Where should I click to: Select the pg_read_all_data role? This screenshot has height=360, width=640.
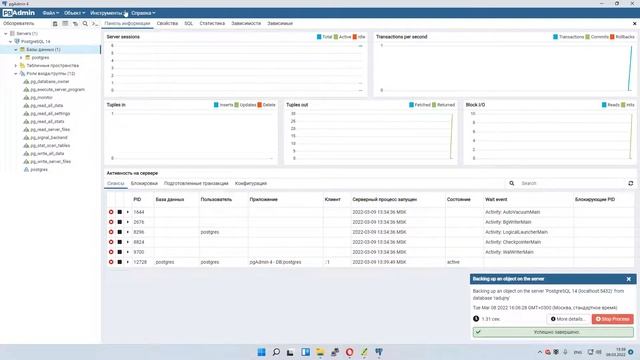click(x=47, y=105)
